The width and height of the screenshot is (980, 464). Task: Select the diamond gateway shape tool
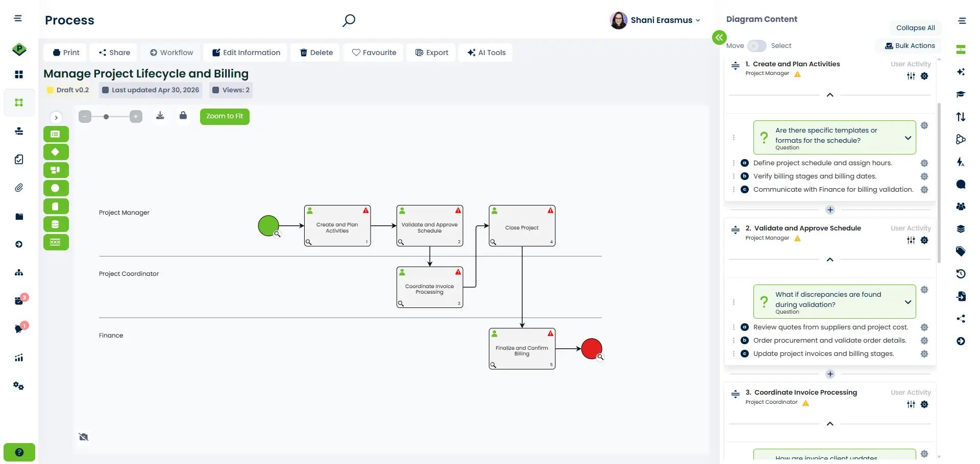point(56,152)
